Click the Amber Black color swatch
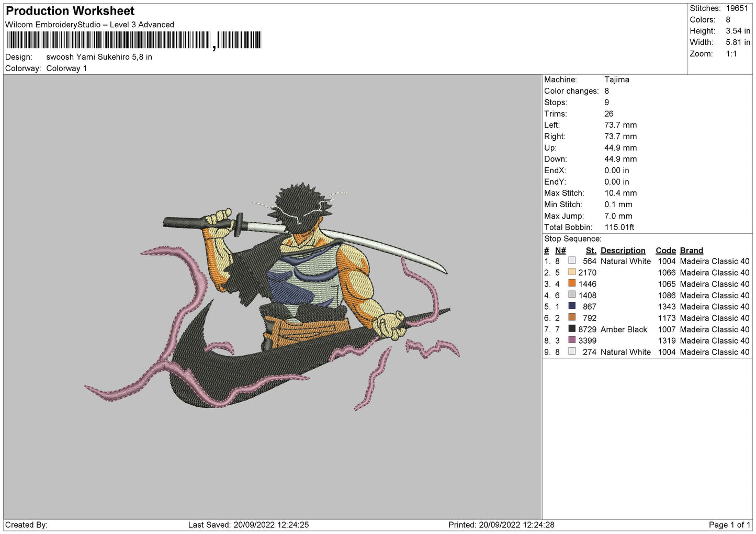 [x=572, y=329]
